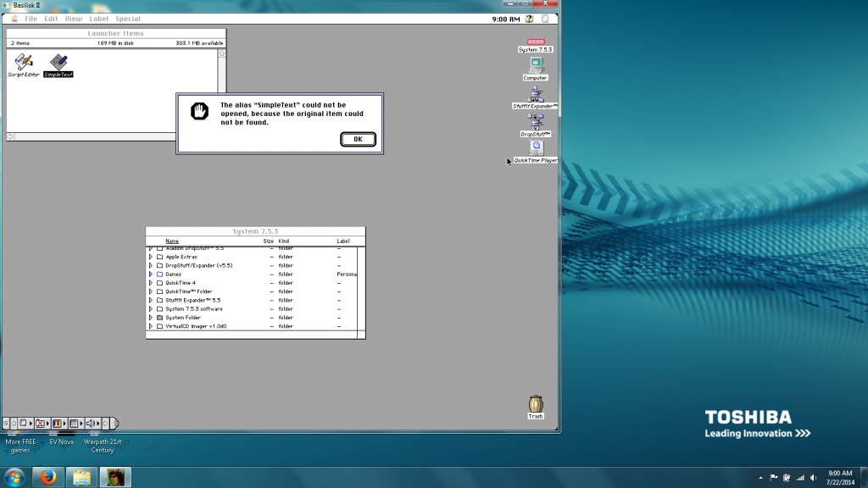Click OK in the alias error dialog
The width and height of the screenshot is (868, 488).
359,140
